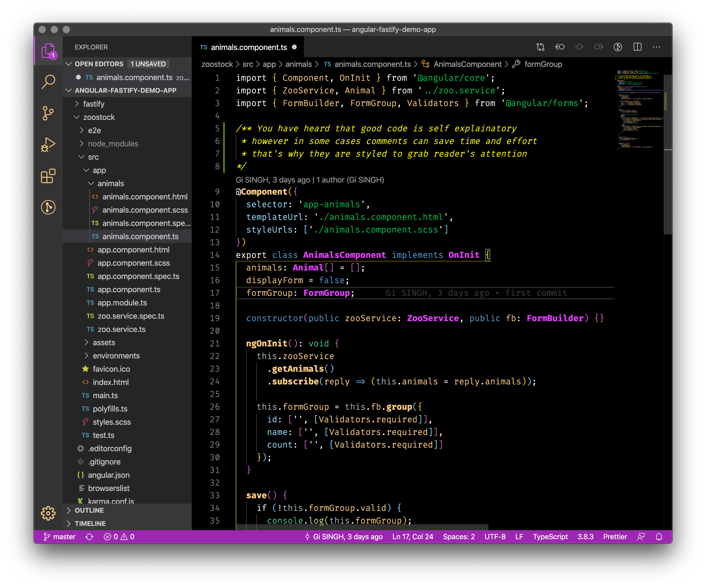Image resolution: width=706 pixels, height=588 pixels.
Task: Click the GitLens authorship code lens
Action: (310, 180)
